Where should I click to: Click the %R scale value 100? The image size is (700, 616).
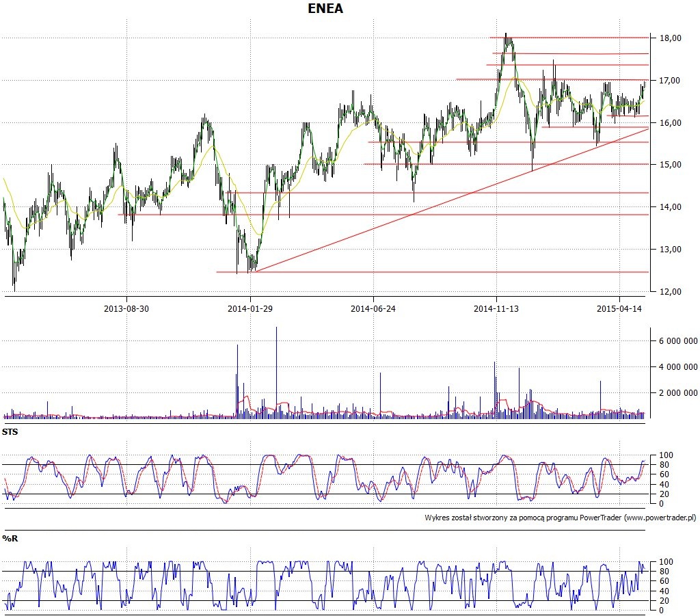[666, 562]
